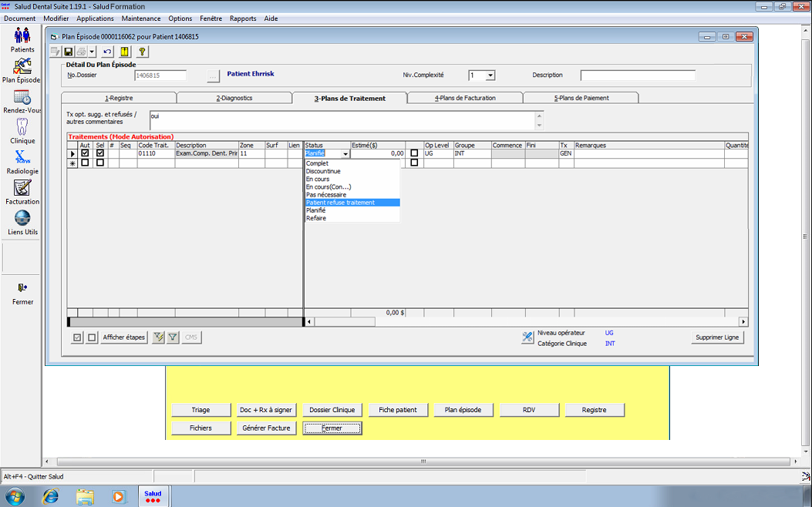Click Doc + Rx à signer button
Image resolution: width=812 pixels, height=507 pixels.
(x=266, y=410)
